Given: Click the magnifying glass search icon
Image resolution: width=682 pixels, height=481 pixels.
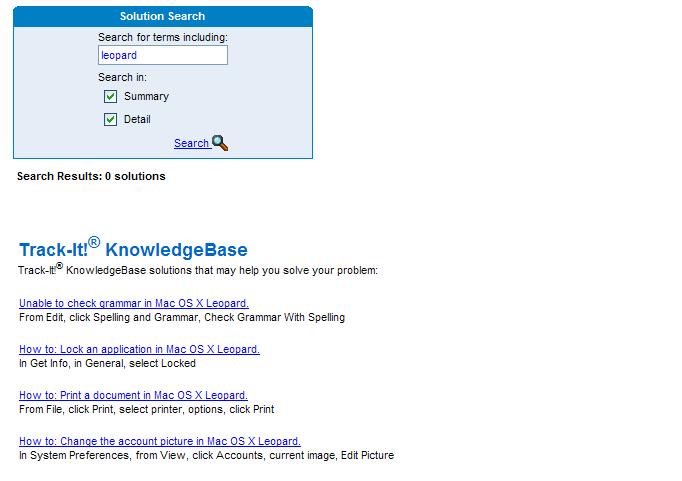Looking at the screenshot, I should coord(221,143).
